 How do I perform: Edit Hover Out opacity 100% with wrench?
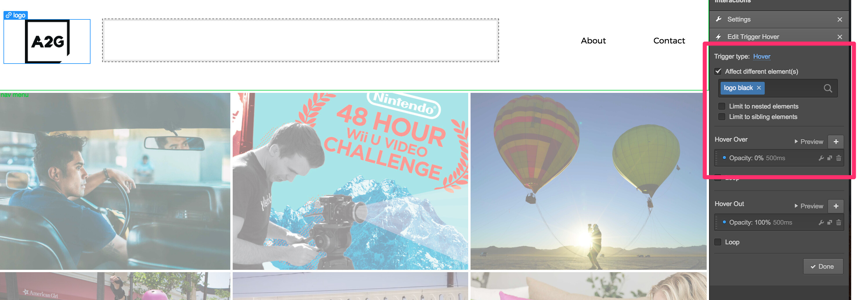coord(821,223)
